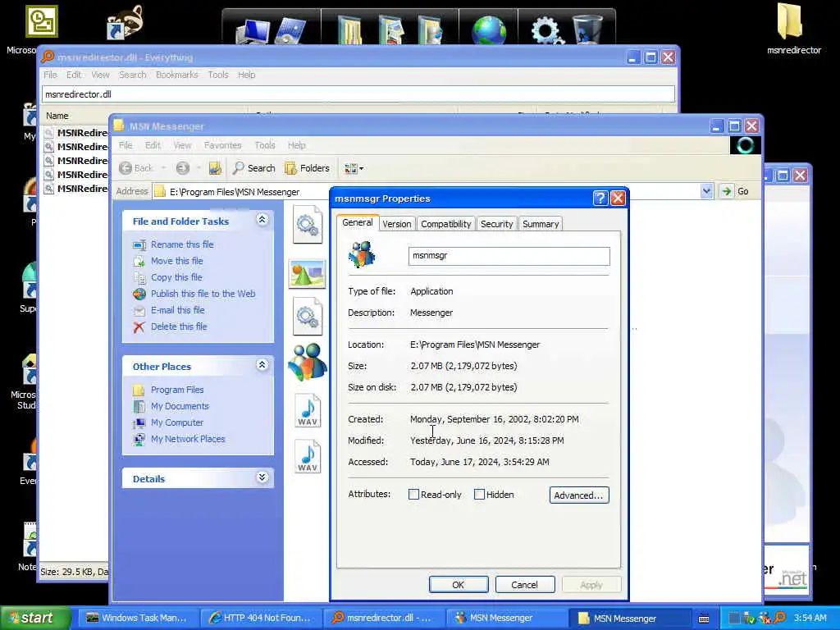The width and height of the screenshot is (840, 630).
Task: Click the Safely Remove Hardware tray icon
Action: [750, 619]
